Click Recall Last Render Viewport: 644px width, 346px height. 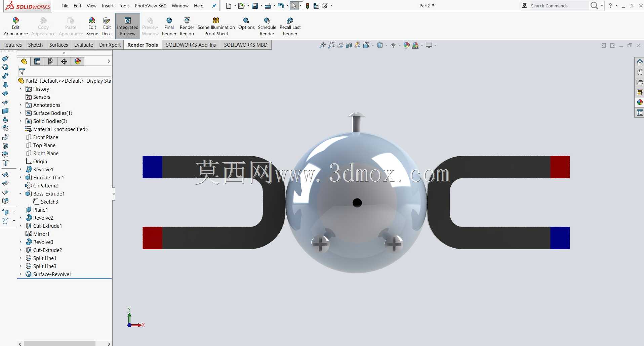(290, 27)
